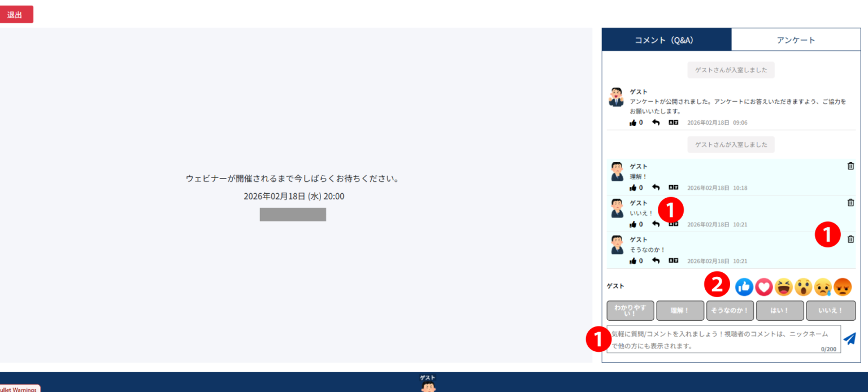868x392 pixels.
Task: Send the laughing face reaction
Action: (784, 287)
